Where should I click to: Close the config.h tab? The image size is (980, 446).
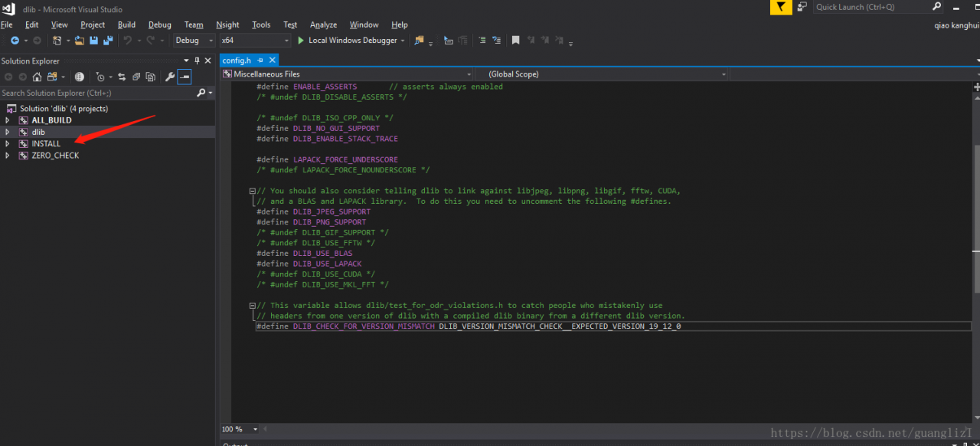tap(272, 61)
